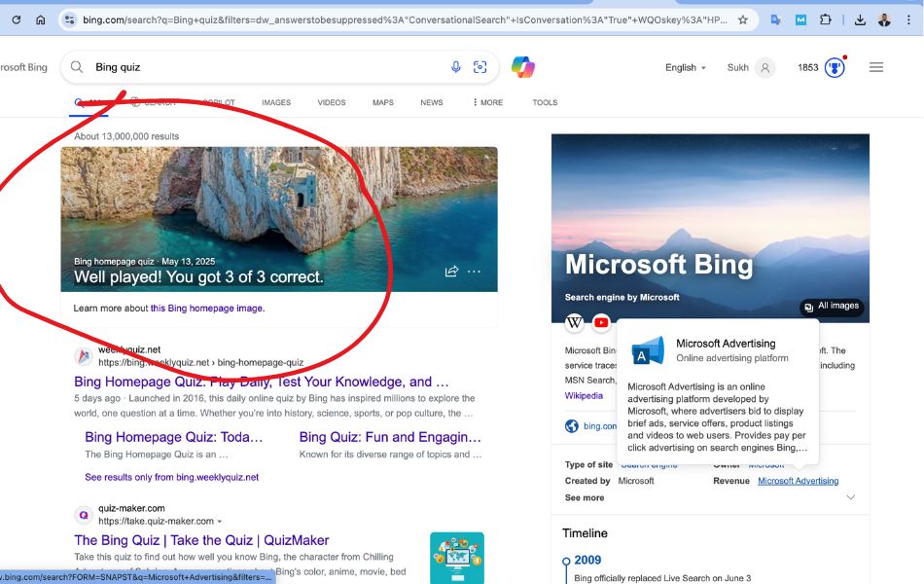Share the homepage quiz result
Viewport: 924px width, 584px height.
click(451, 272)
